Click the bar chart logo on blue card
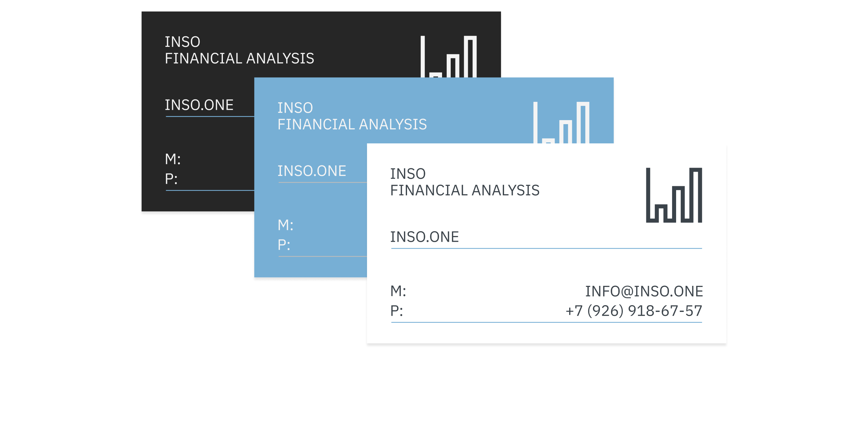Image resolution: width=868 pixels, height=428 pixels. point(561,123)
